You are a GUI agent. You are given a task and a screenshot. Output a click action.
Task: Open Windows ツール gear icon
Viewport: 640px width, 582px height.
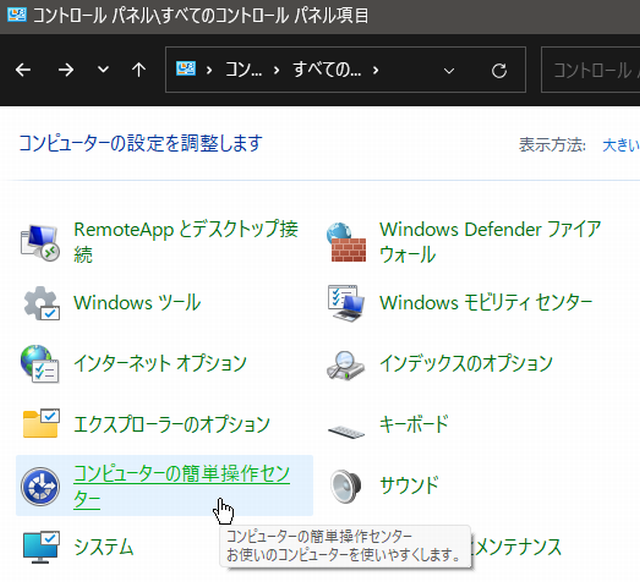pos(41,303)
